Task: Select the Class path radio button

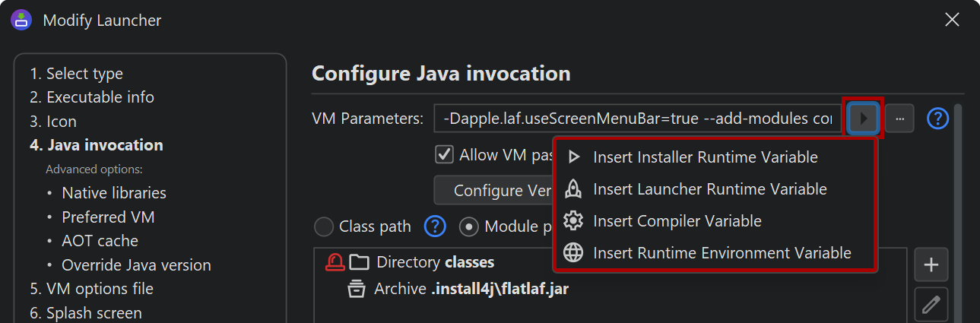Action: (324, 226)
